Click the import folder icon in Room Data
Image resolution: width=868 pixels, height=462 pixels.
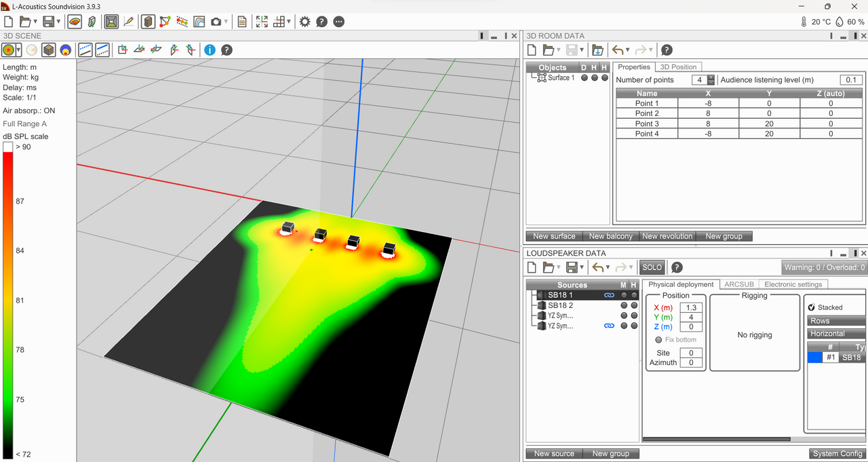click(x=597, y=50)
